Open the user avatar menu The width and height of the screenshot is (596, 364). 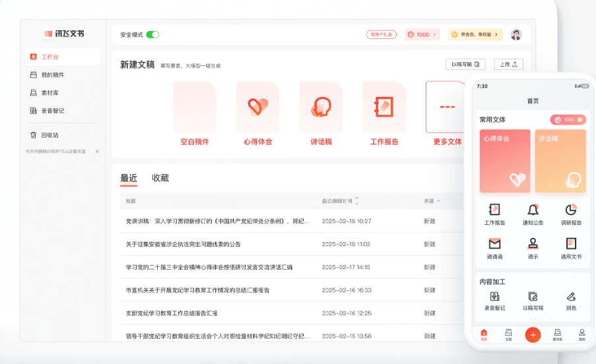[515, 34]
